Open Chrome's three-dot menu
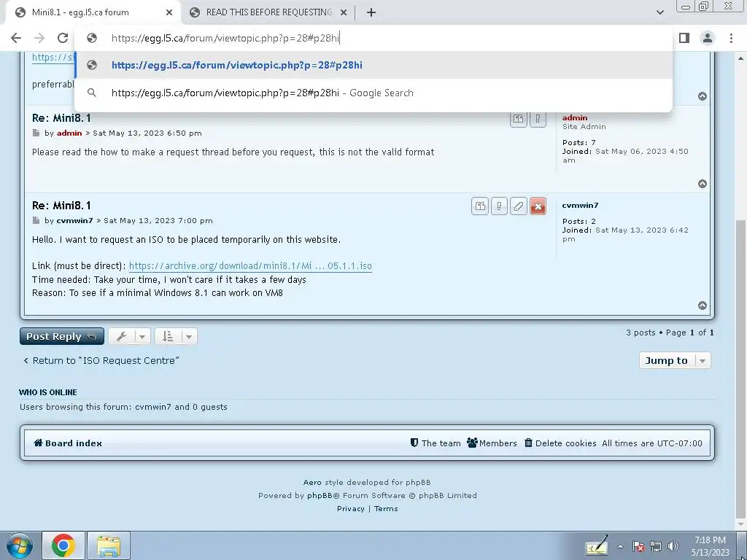 click(x=731, y=38)
